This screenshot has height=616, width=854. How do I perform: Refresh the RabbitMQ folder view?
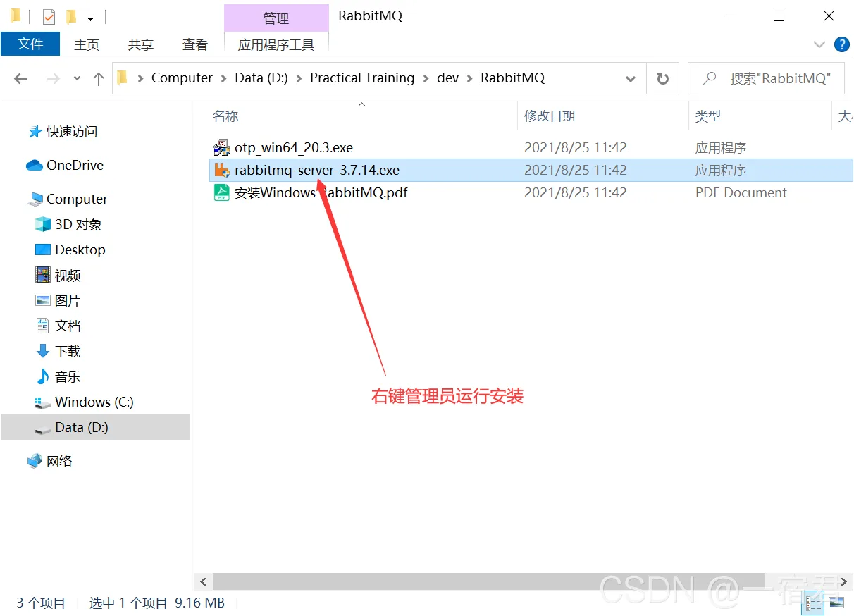pyautogui.click(x=662, y=78)
